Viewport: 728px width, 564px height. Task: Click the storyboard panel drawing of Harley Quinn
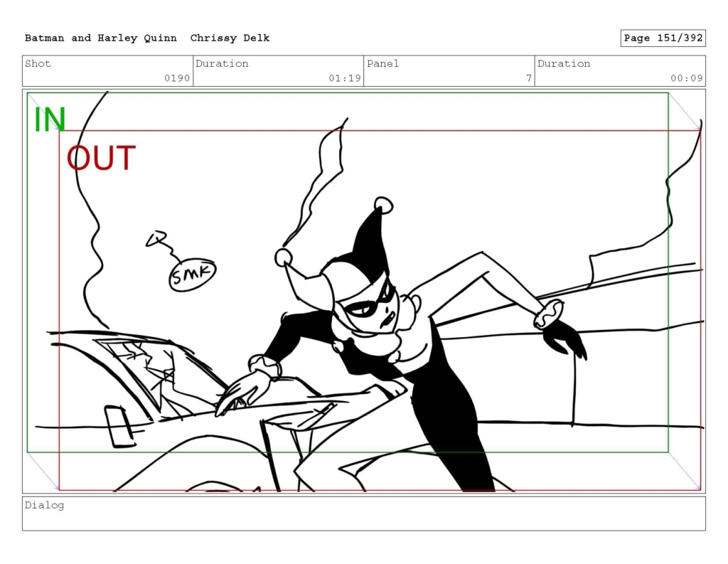[364, 292]
